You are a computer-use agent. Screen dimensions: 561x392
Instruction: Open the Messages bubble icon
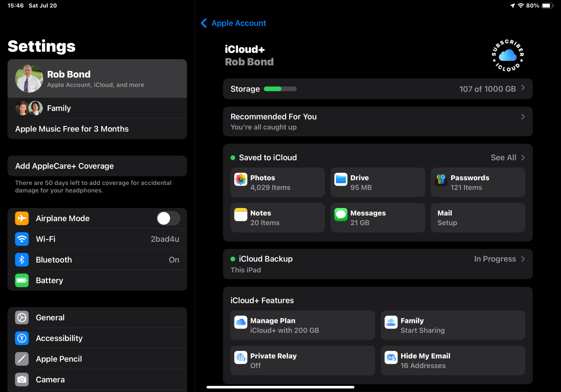point(341,215)
